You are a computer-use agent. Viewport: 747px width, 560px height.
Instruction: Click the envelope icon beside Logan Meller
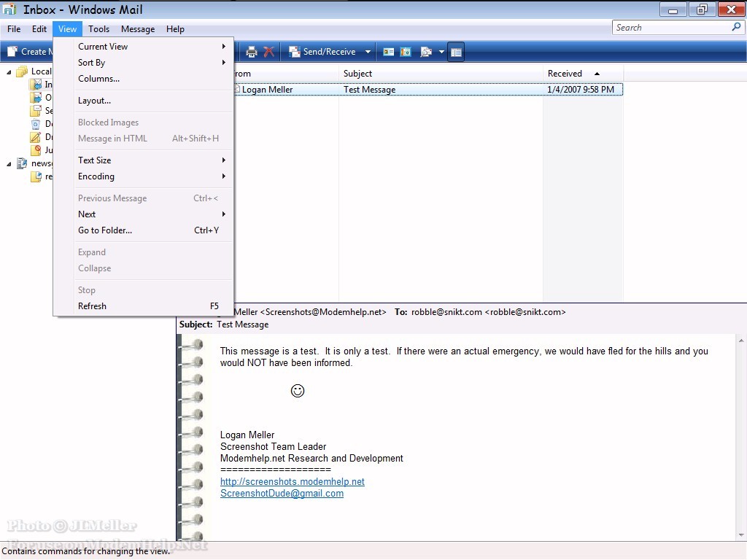[237, 89]
